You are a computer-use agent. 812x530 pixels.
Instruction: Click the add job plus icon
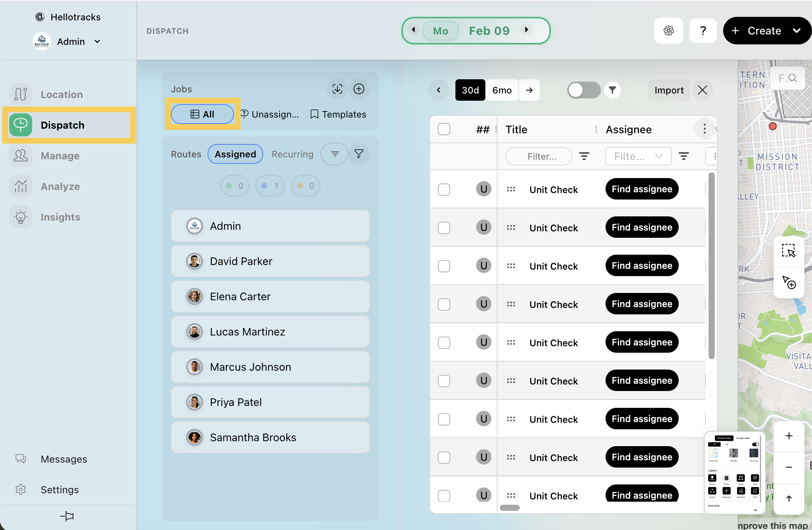[359, 89]
